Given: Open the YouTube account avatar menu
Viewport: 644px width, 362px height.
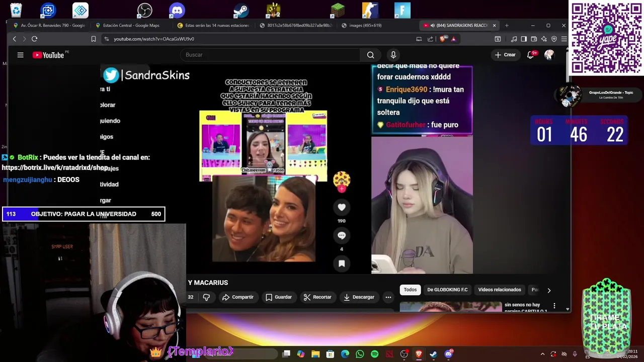Looking at the screenshot, I should click(x=549, y=55).
